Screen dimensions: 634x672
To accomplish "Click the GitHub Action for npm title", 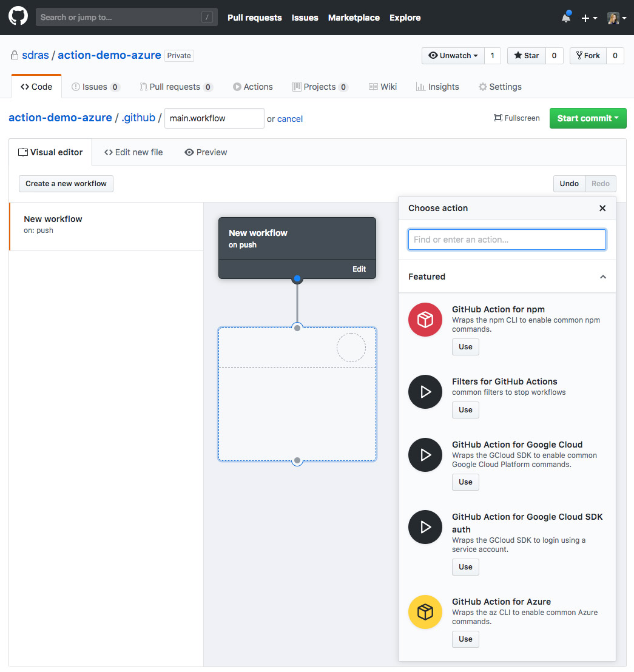I will click(498, 309).
